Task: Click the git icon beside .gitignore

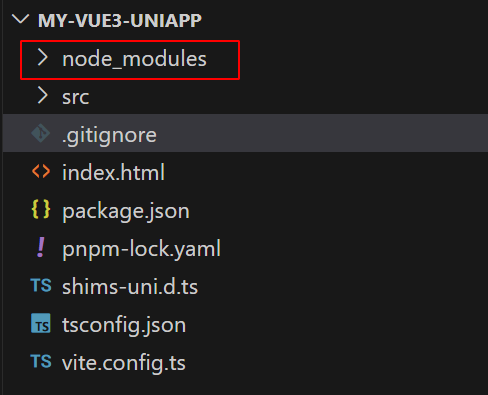Action: [41, 133]
